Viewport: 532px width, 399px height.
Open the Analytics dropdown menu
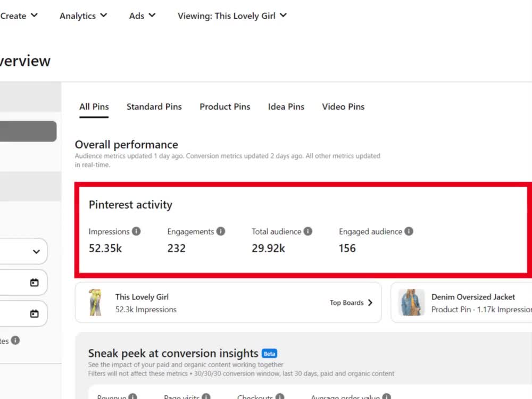click(x=84, y=15)
